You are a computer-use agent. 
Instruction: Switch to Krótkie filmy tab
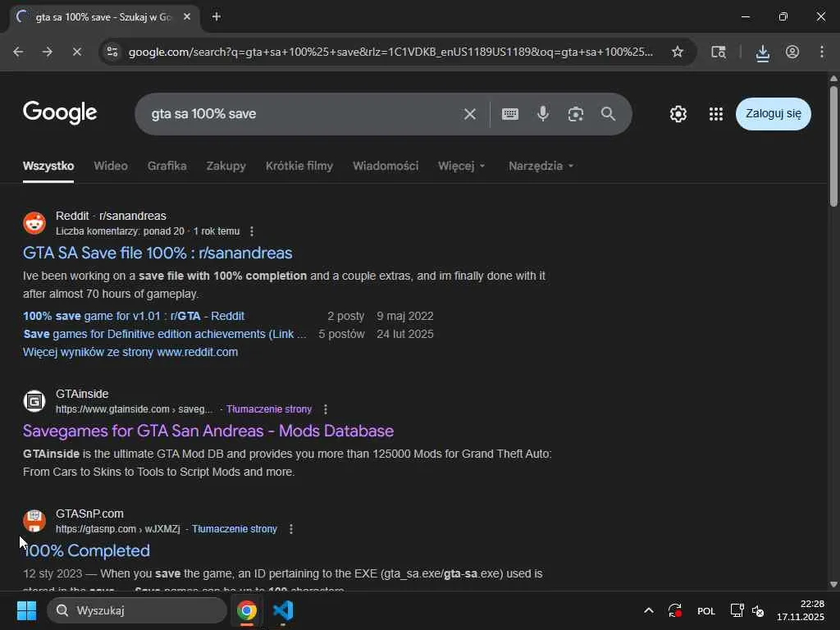(x=299, y=166)
